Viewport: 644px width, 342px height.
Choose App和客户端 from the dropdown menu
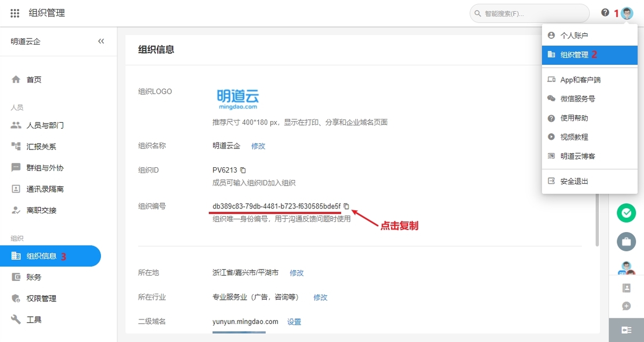click(590, 80)
